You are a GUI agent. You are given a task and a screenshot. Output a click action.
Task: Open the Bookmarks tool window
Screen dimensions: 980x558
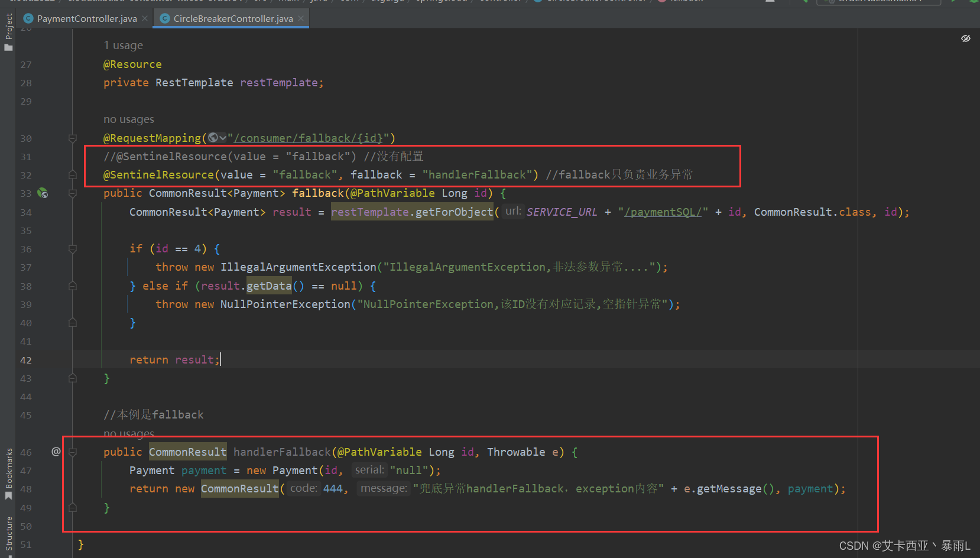point(8,473)
